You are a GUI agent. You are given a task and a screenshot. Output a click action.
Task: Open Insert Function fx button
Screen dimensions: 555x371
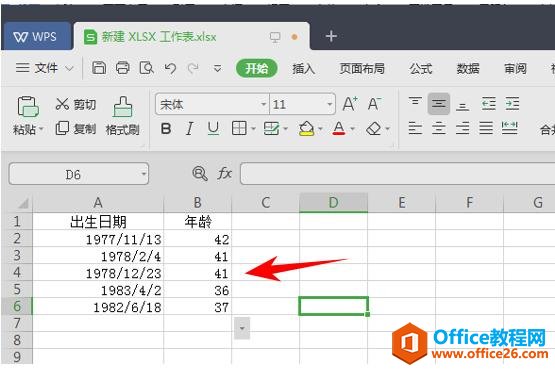(224, 173)
